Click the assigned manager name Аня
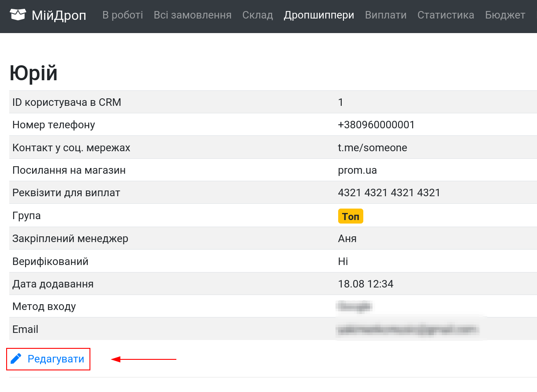The image size is (537, 392). (347, 239)
